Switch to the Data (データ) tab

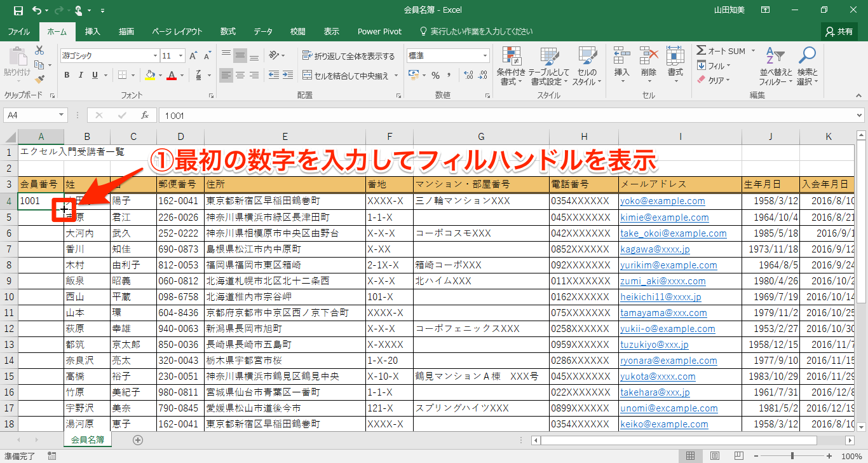click(263, 31)
